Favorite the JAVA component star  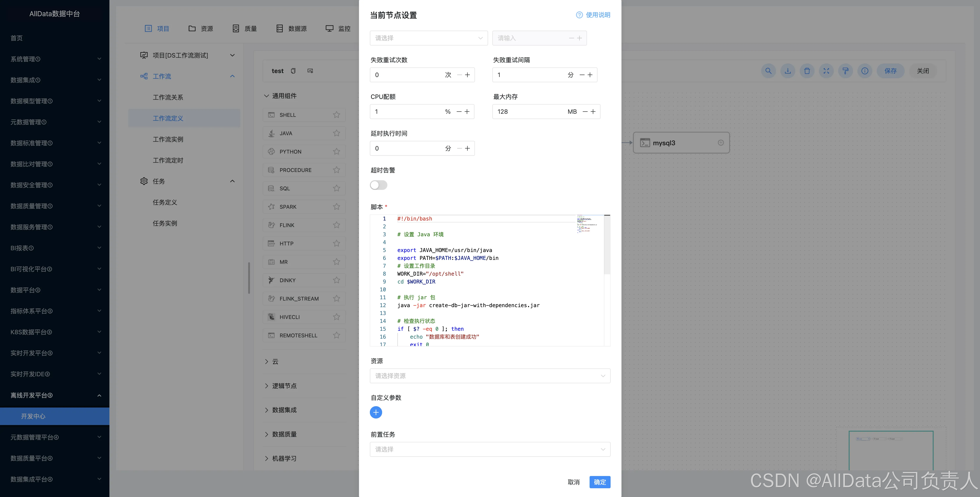[x=336, y=133]
